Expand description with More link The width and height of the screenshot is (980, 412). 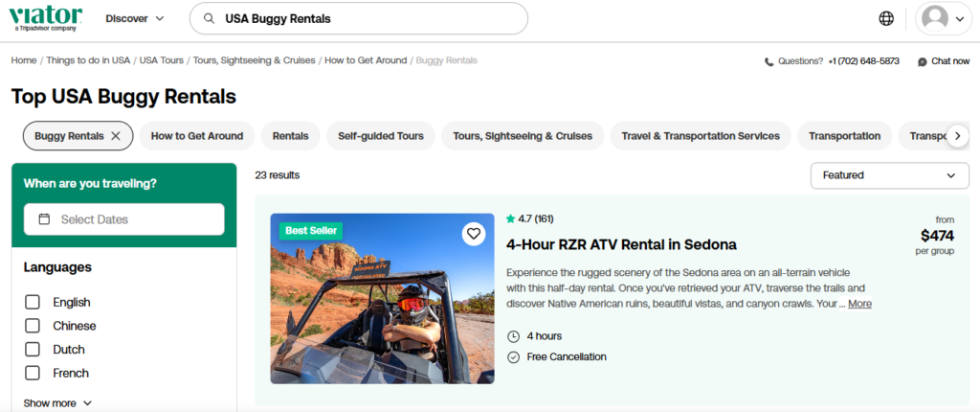(860, 304)
